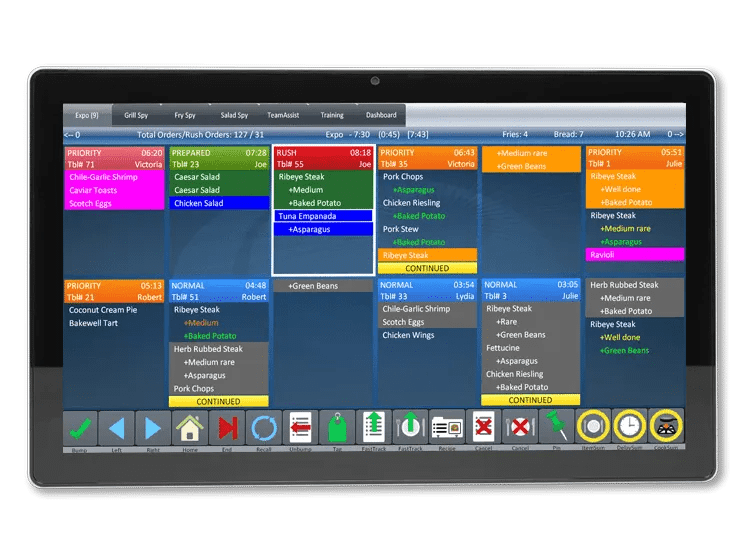The width and height of the screenshot is (740, 550).
Task: Select Chicken Wings item
Action: [427, 335]
